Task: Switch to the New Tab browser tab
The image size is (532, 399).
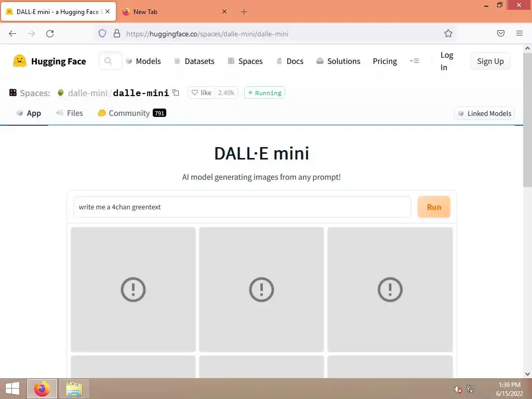Action: (174, 12)
